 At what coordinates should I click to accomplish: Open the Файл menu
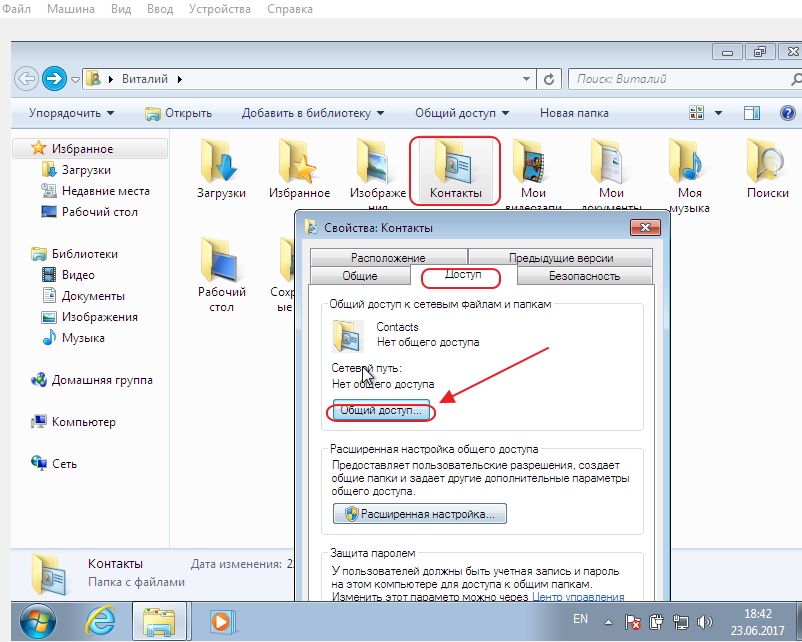tap(16, 9)
